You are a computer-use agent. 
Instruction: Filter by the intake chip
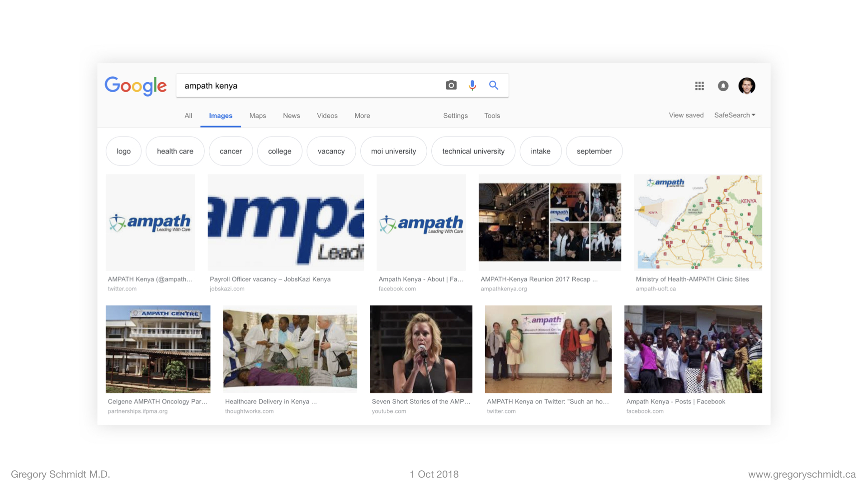(x=541, y=151)
